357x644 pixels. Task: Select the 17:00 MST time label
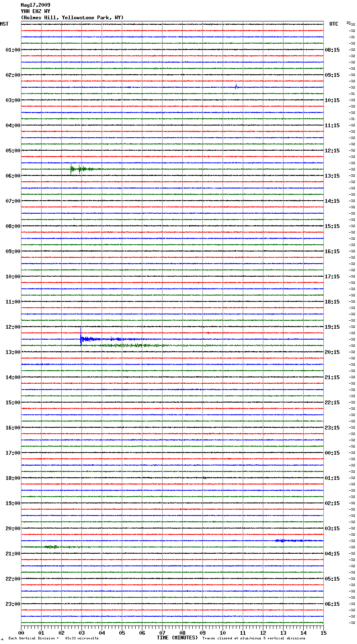13,453
